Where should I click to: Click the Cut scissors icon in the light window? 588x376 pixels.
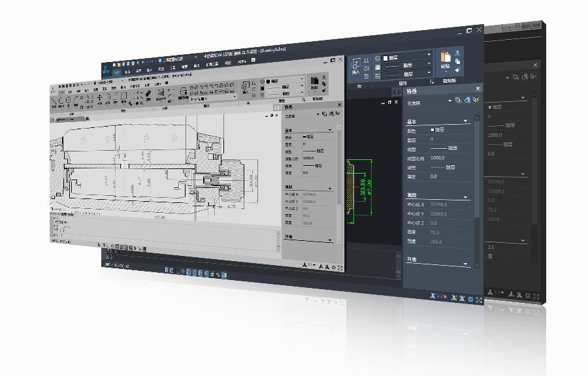pos(324,77)
